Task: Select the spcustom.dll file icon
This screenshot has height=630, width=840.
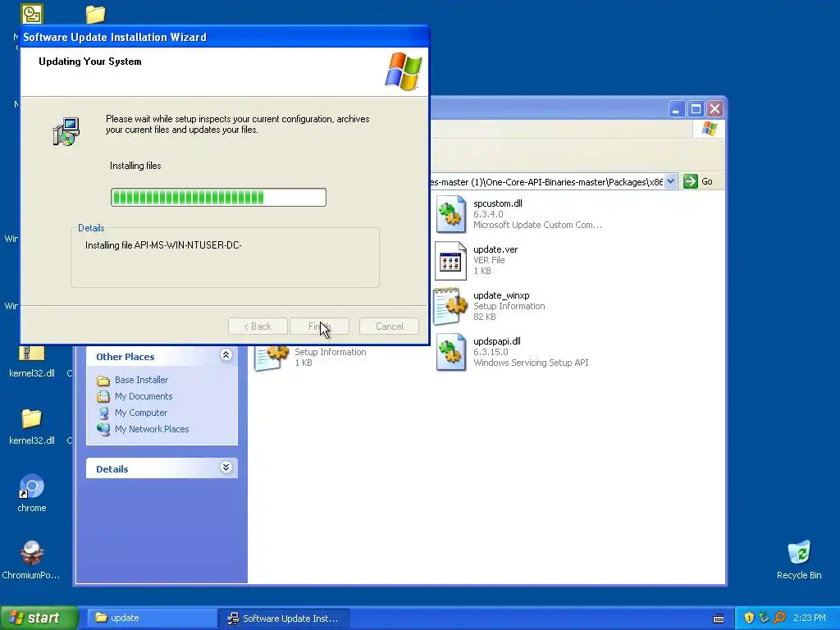Action: (x=450, y=214)
